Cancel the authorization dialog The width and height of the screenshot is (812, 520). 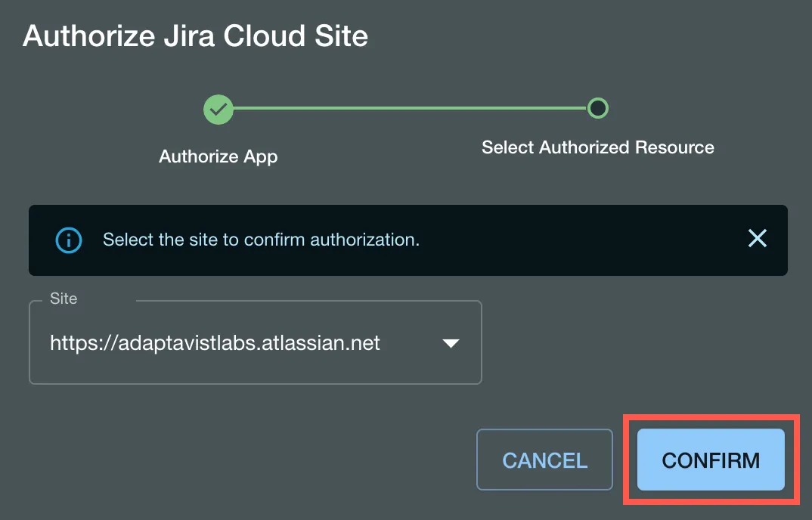coord(544,460)
